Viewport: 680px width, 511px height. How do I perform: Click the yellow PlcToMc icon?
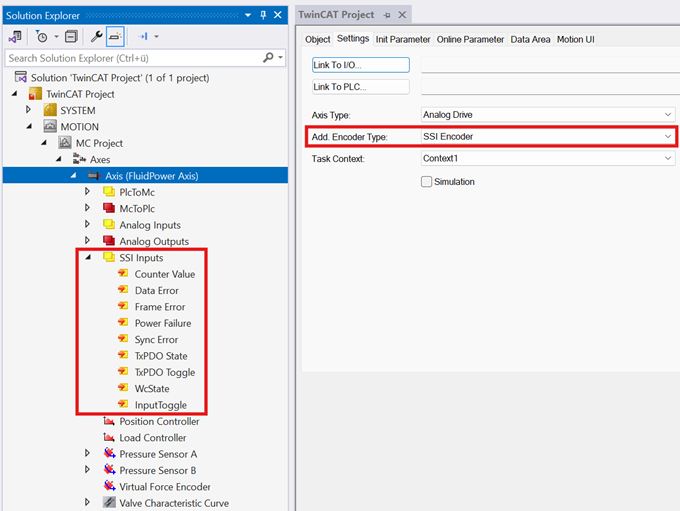(109, 192)
